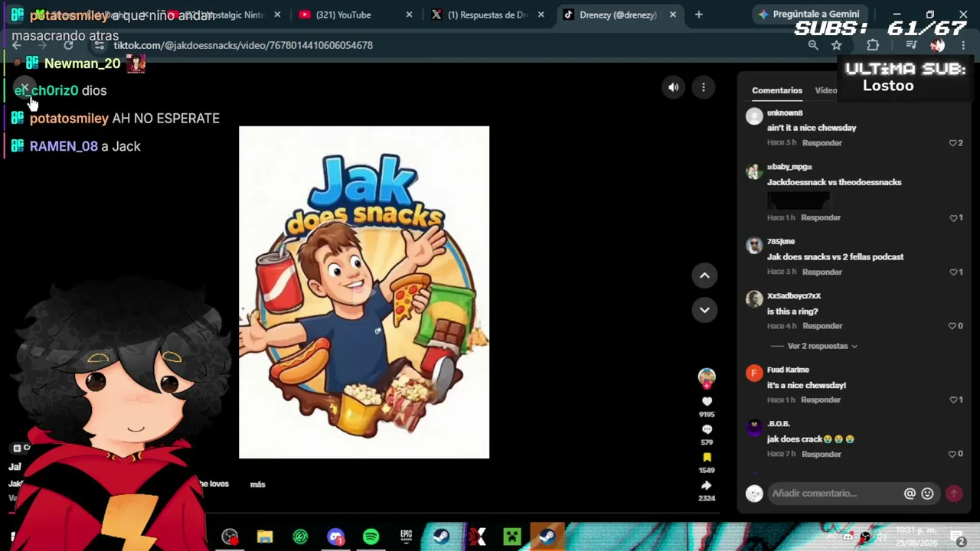Open Discord from the taskbar

335,536
